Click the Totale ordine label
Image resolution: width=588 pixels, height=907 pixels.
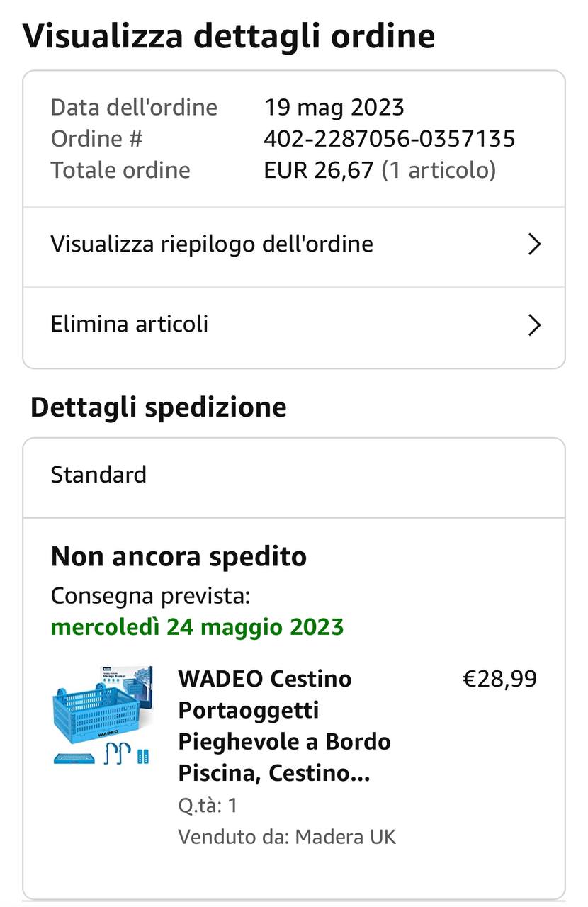coord(120,171)
